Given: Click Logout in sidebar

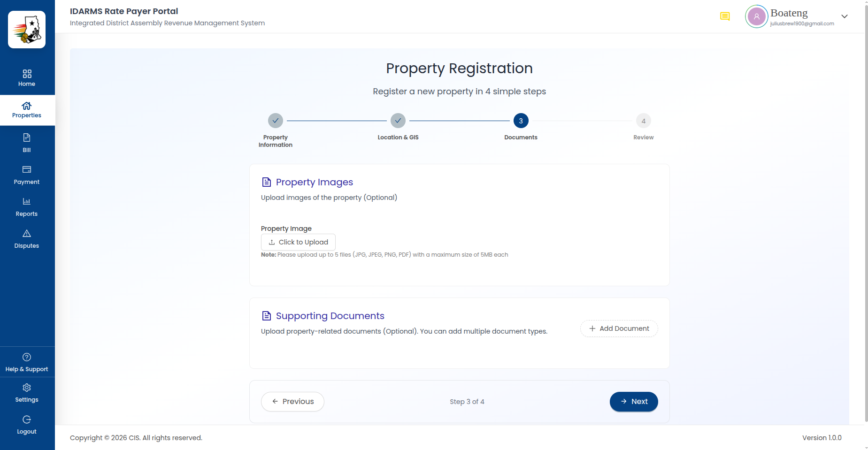Looking at the screenshot, I should tap(27, 425).
